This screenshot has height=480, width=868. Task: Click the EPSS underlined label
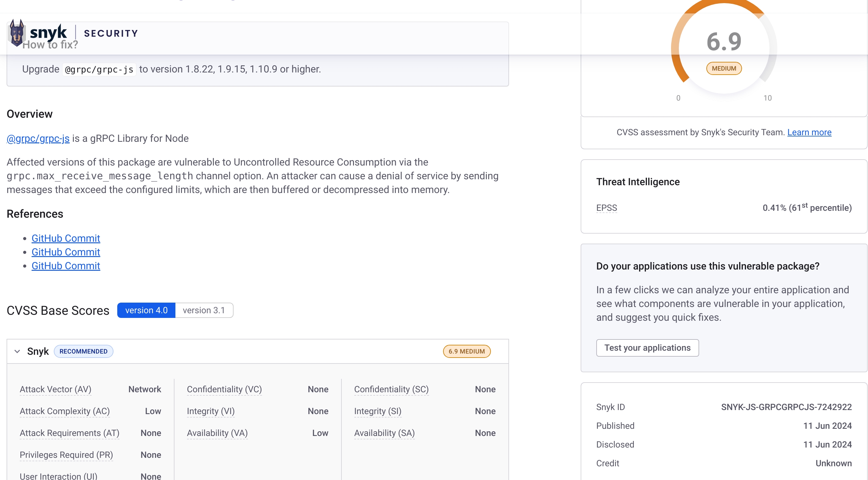pyautogui.click(x=607, y=208)
